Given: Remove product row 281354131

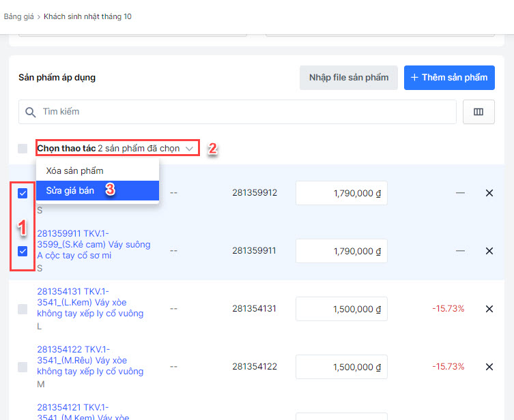Looking at the screenshot, I should click(489, 309).
